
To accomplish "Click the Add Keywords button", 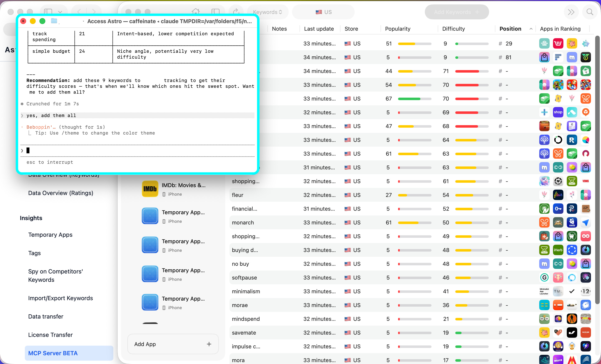I will click(x=456, y=12).
